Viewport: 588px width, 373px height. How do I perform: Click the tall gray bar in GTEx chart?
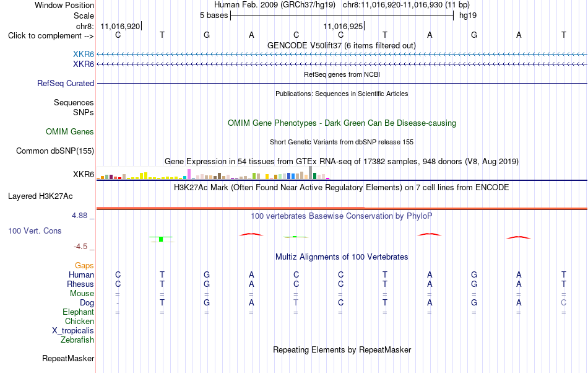[310, 173]
